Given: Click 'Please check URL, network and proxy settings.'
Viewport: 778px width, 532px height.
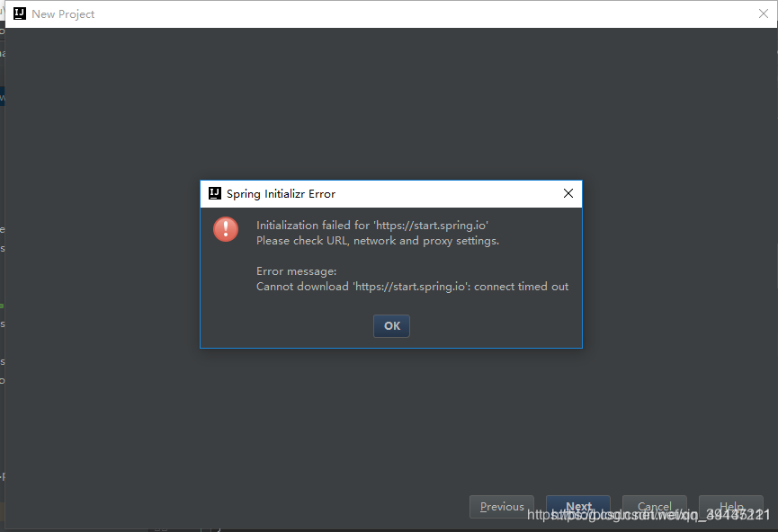Looking at the screenshot, I should pyautogui.click(x=378, y=241).
